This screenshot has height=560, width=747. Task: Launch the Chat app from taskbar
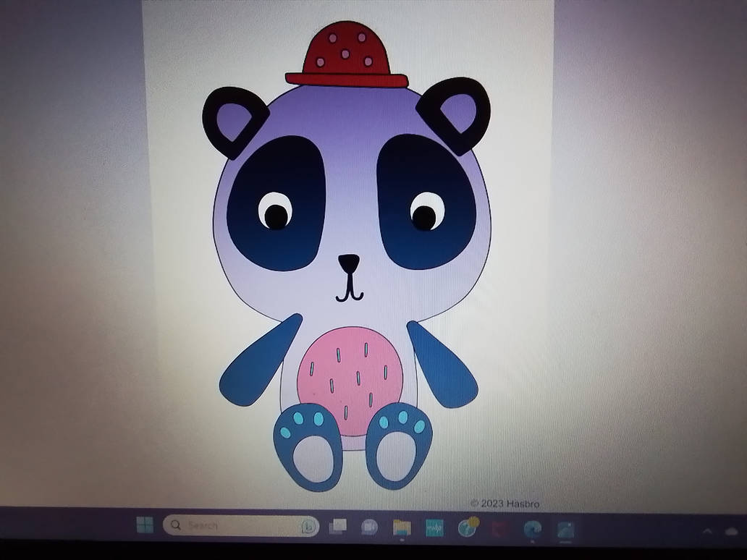(369, 527)
